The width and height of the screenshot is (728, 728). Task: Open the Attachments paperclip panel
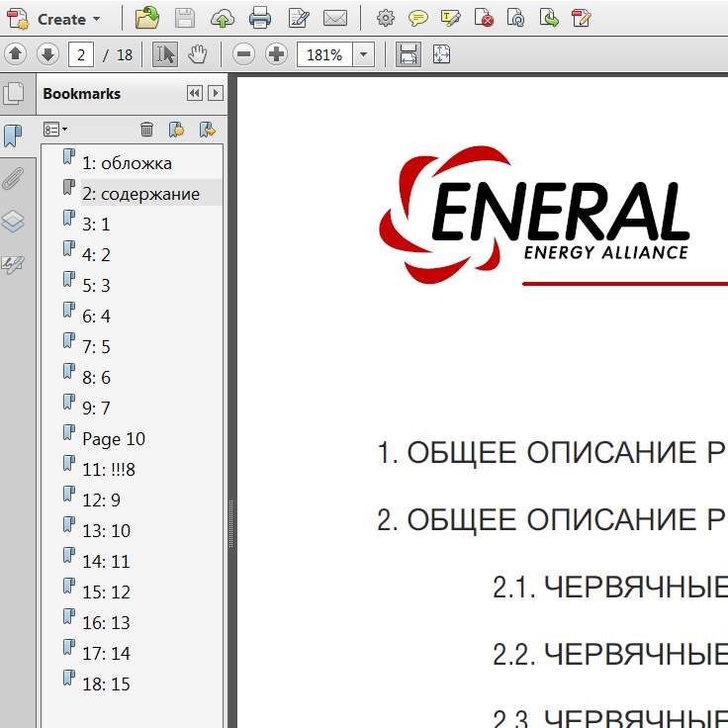coord(13,179)
